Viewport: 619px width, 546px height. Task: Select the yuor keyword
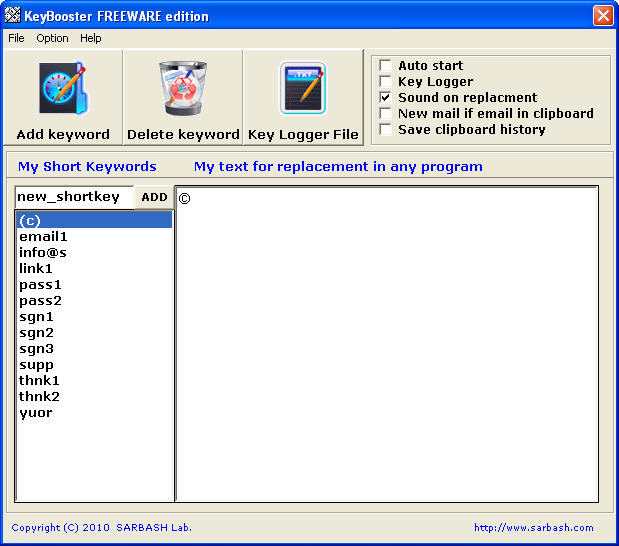(x=95, y=412)
